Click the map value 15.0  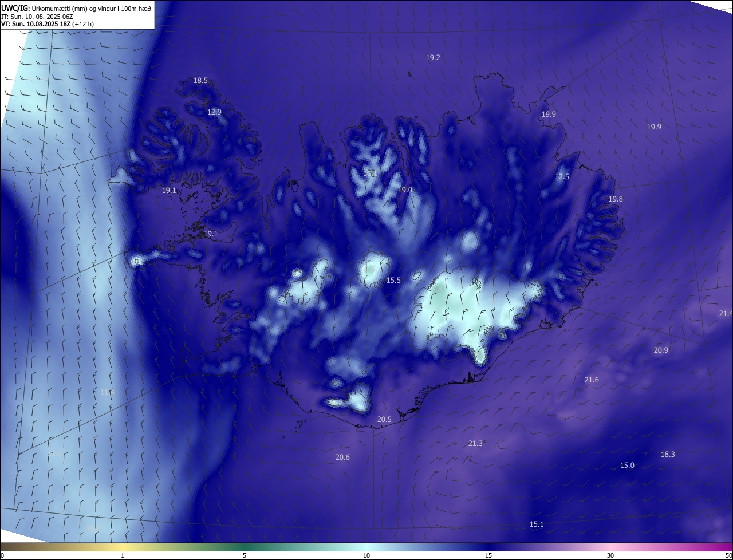627,466
